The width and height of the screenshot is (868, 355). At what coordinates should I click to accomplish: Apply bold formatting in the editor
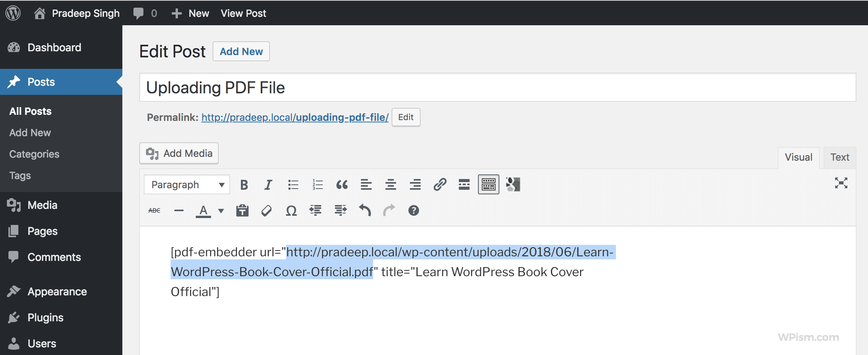coord(244,184)
